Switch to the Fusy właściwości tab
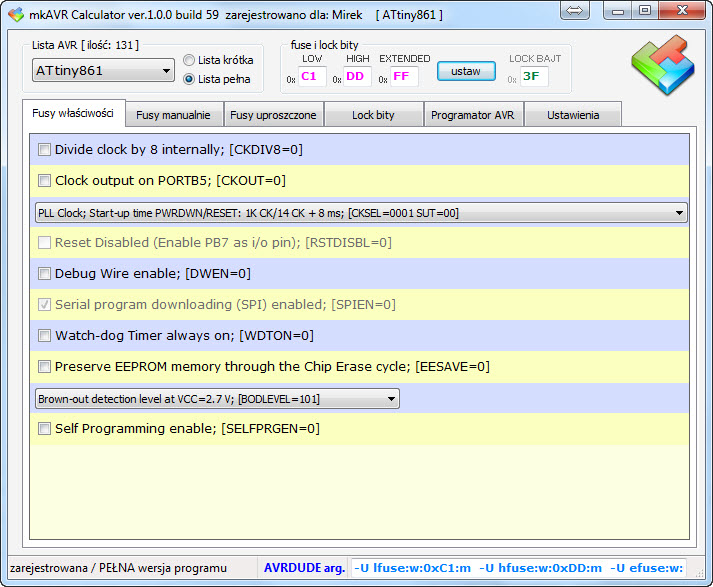The height and width of the screenshot is (587, 713). tap(73, 113)
